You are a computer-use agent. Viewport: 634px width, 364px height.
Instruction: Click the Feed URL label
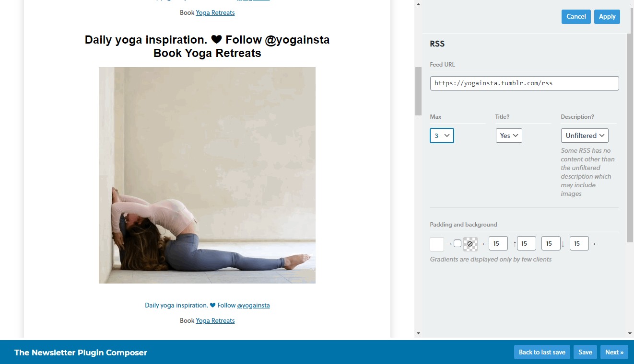(443, 65)
